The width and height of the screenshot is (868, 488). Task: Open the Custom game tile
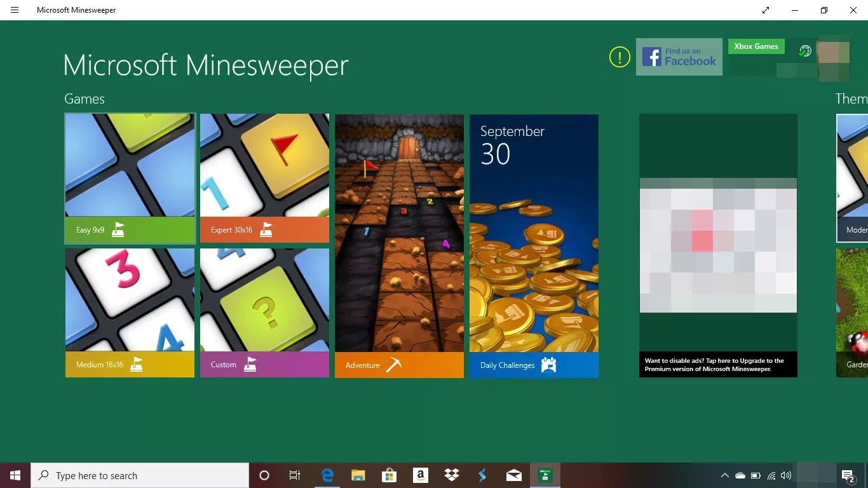264,313
